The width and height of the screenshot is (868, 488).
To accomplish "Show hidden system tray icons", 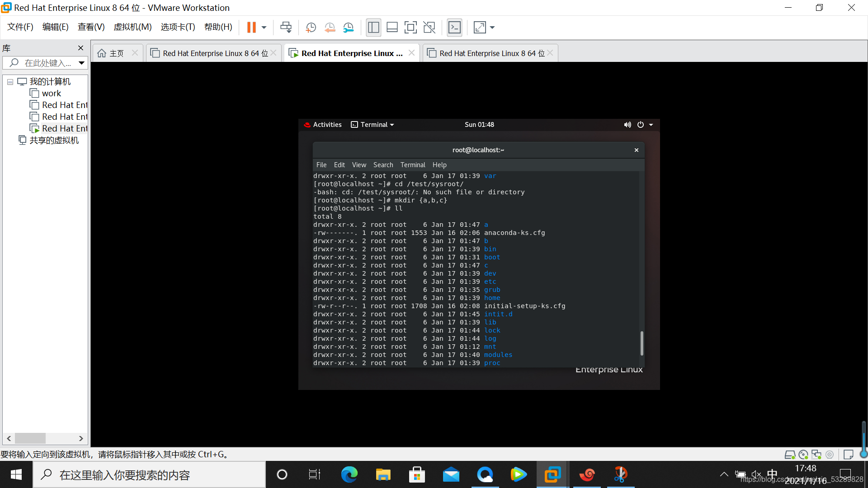I will pos(724,474).
